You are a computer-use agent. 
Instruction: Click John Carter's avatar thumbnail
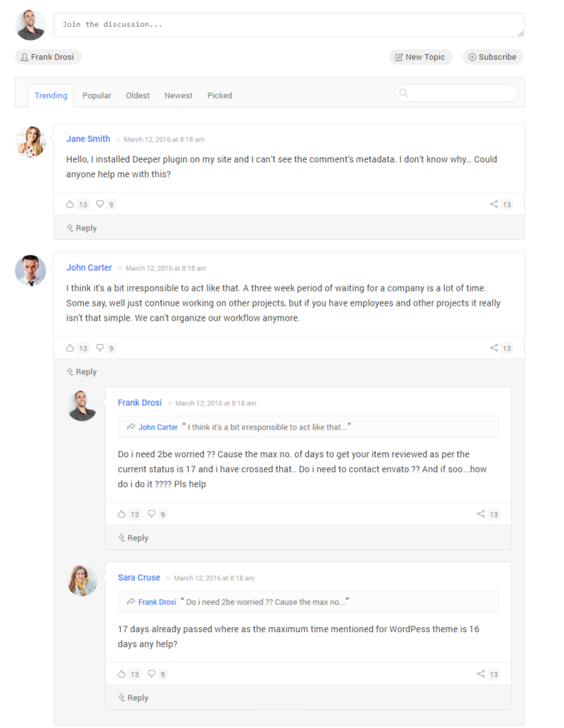click(31, 270)
